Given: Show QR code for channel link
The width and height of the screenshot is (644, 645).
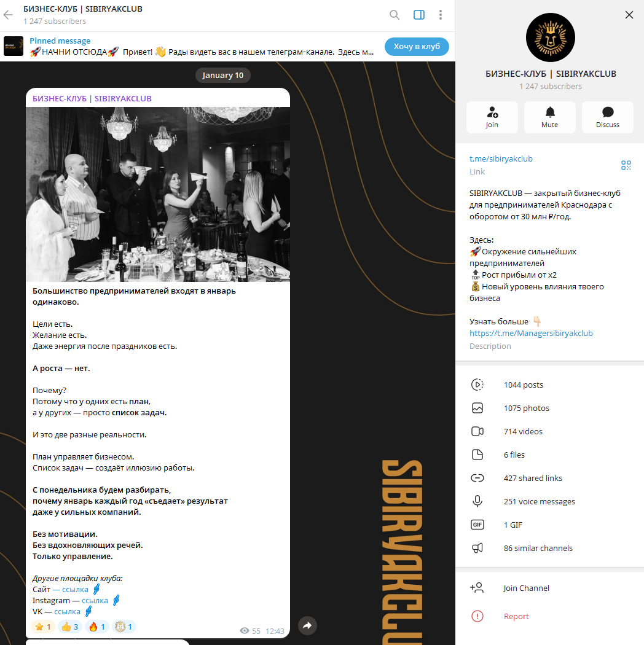Looking at the screenshot, I should coord(626,165).
